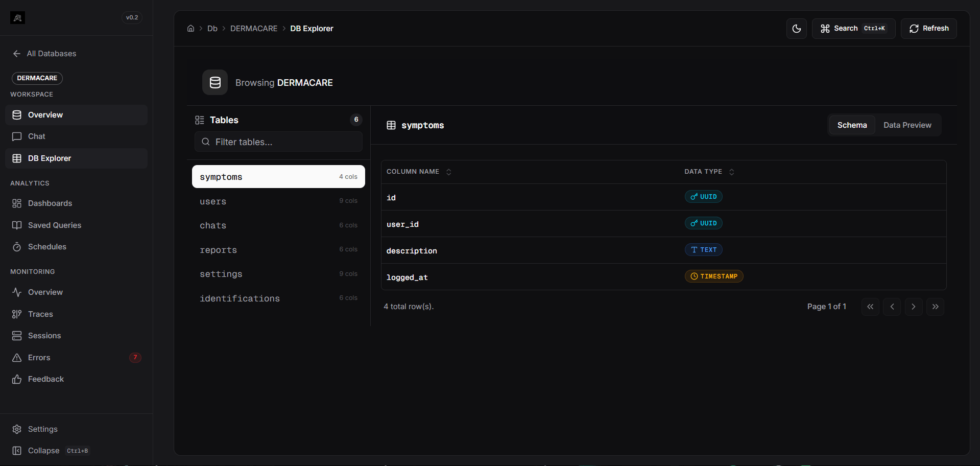
Task: Select the symptoms table
Action: [278, 177]
